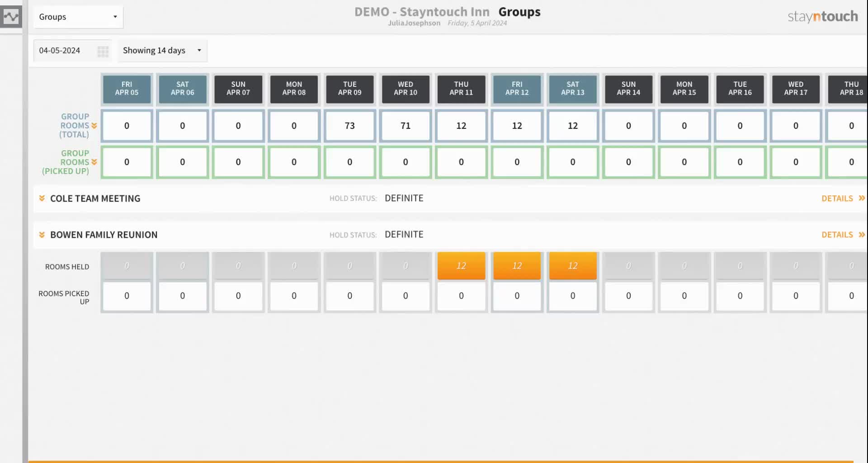Click total group rooms 12 on Apr 13
Screen dimensions: 868x463
573,126
